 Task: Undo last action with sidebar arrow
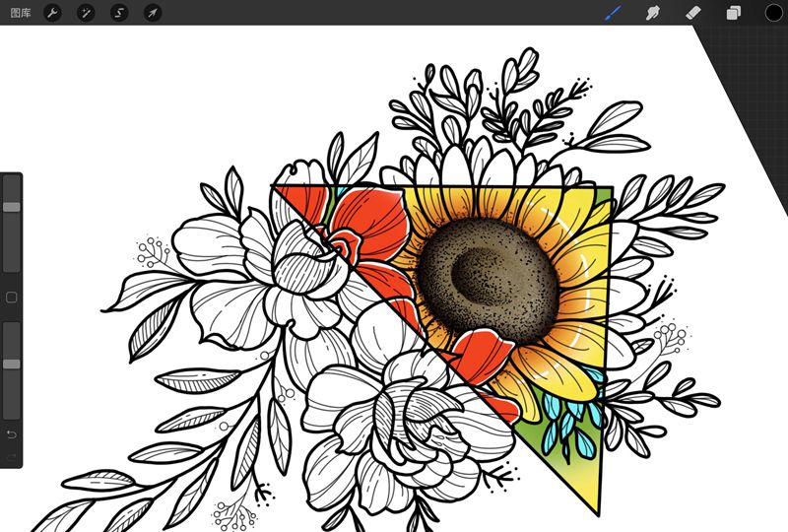12,434
